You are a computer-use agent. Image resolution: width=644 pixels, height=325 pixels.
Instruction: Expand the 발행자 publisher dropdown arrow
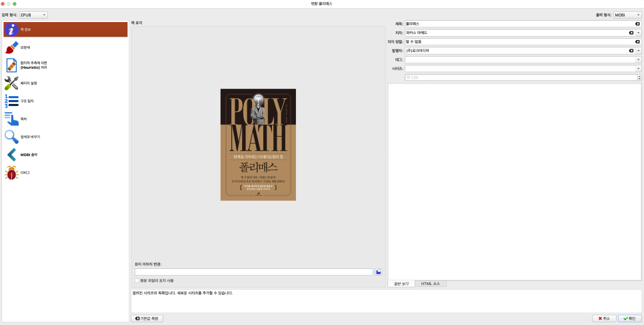click(x=638, y=51)
